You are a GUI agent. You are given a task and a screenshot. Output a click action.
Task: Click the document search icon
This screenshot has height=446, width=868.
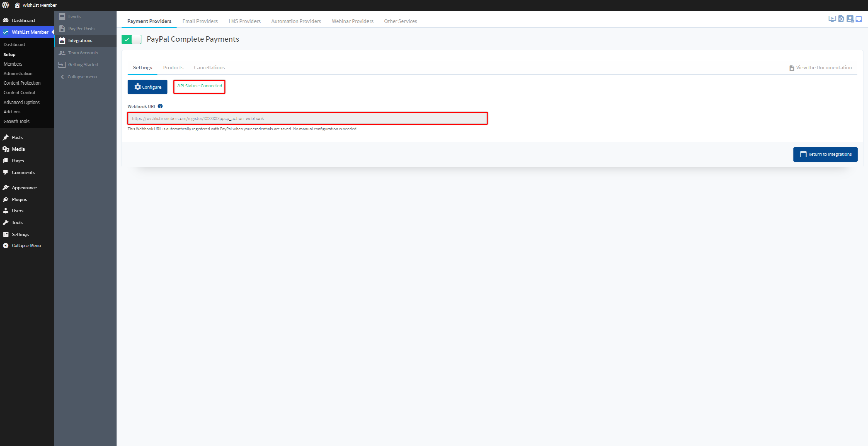841,19
